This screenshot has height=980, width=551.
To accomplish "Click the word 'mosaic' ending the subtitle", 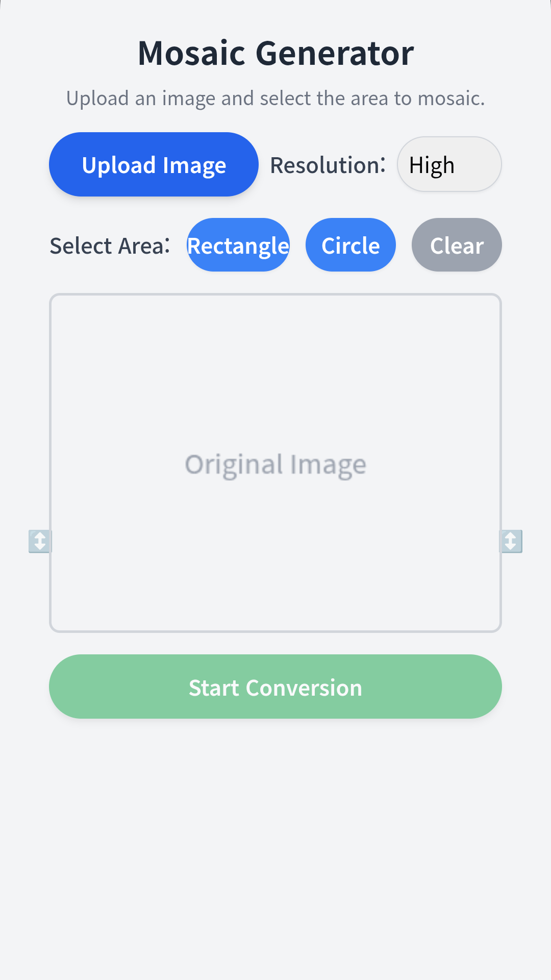I will 450,98.
